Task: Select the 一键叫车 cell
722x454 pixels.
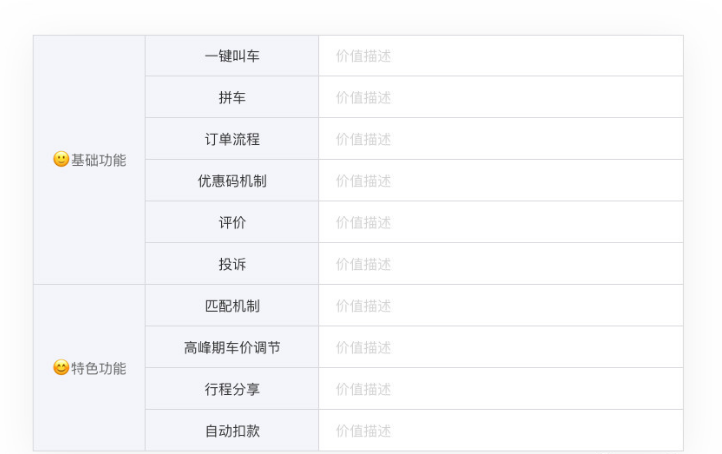Action: click(232, 56)
